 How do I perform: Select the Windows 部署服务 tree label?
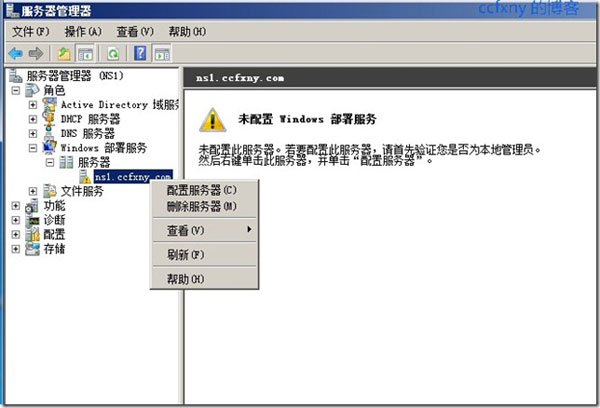[104, 148]
